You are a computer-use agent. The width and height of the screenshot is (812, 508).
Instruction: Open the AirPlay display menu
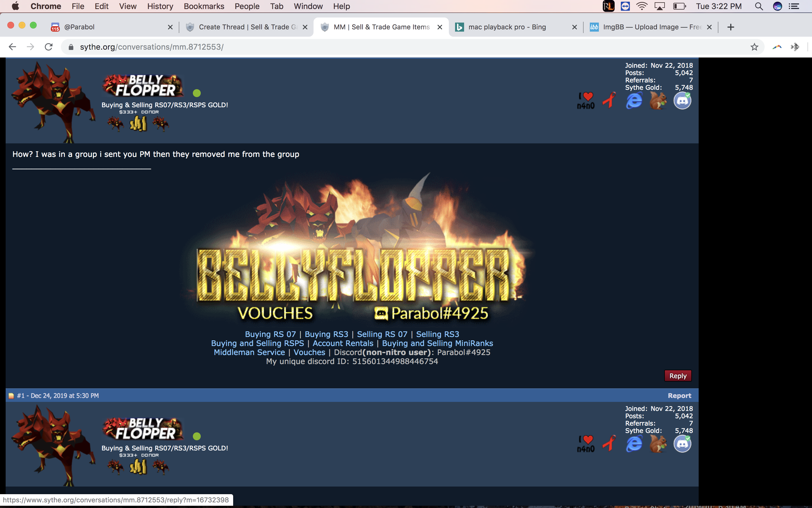659,6
